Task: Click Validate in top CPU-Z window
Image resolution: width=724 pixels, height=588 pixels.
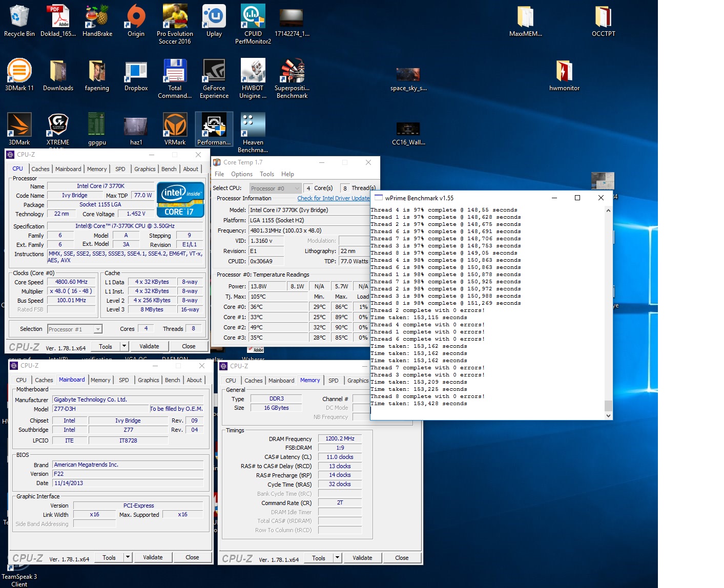Action: 149,346
